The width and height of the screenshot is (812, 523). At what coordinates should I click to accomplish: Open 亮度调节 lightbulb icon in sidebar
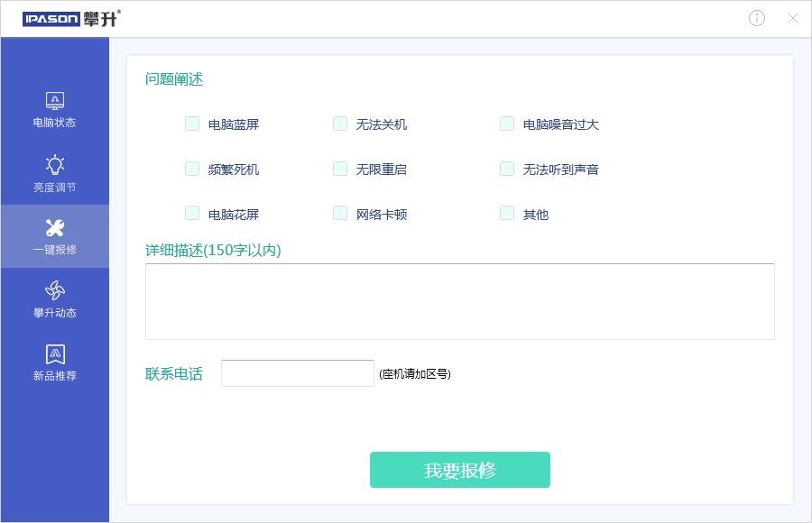pos(55,164)
